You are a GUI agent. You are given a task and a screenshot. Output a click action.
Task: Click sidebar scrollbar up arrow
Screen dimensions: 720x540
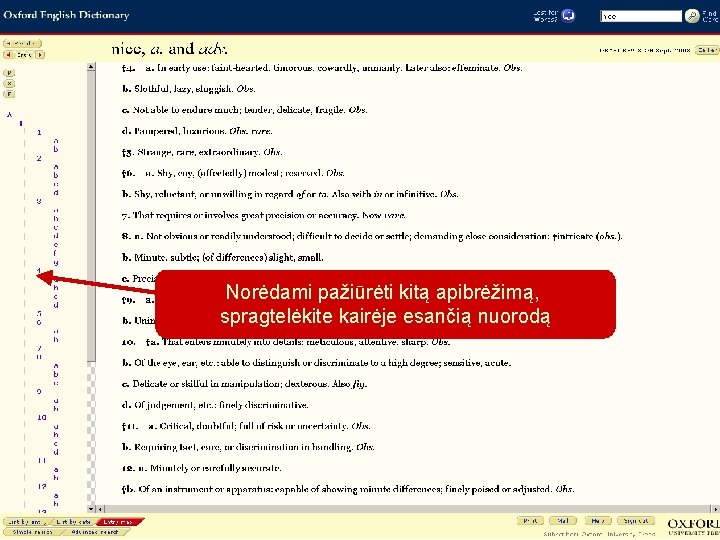tap(91, 67)
